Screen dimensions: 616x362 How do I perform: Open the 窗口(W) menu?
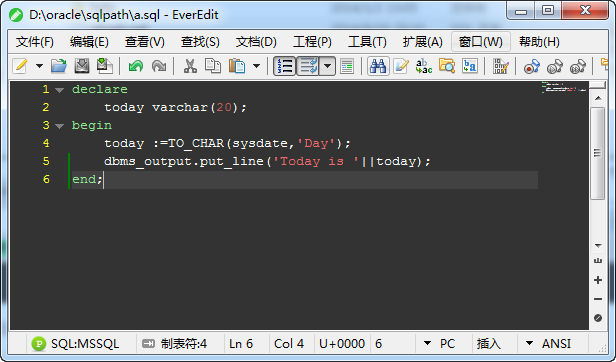481,42
